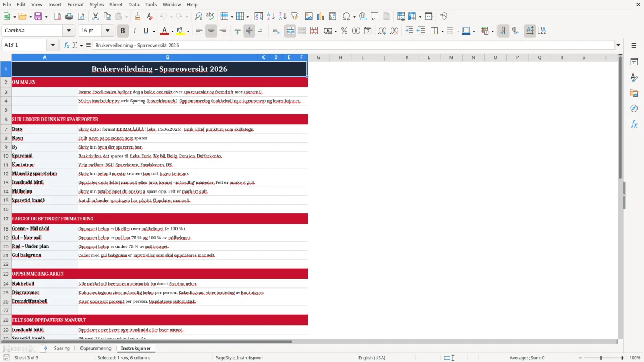Image resolution: width=644 pixels, height=362 pixels.
Task: Apply the red font color swatch
Action: [164, 31]
